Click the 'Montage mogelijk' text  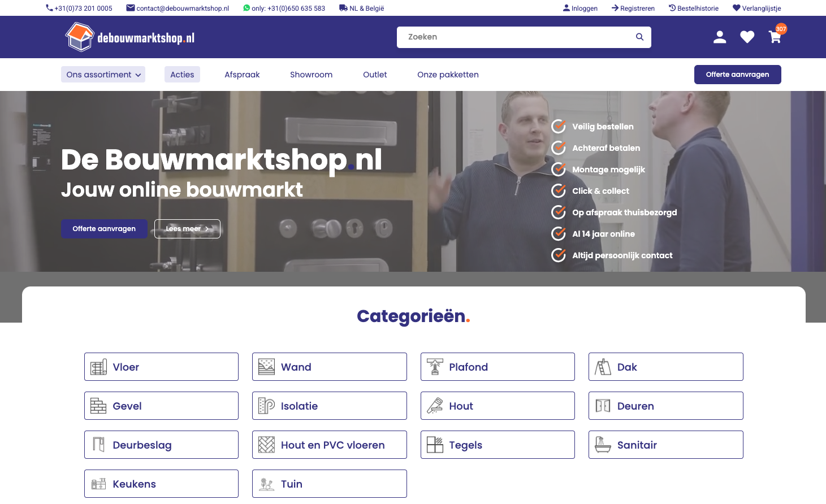(608, 170)
